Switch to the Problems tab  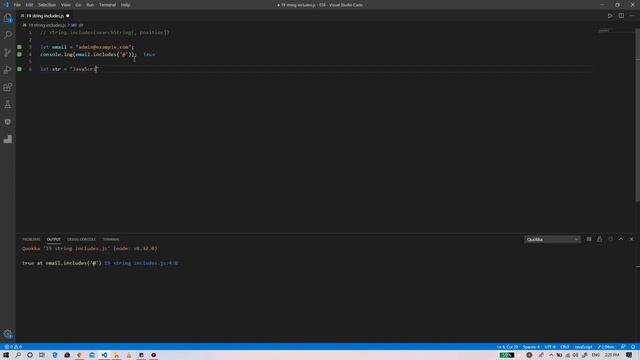click(x=31, y=240)
